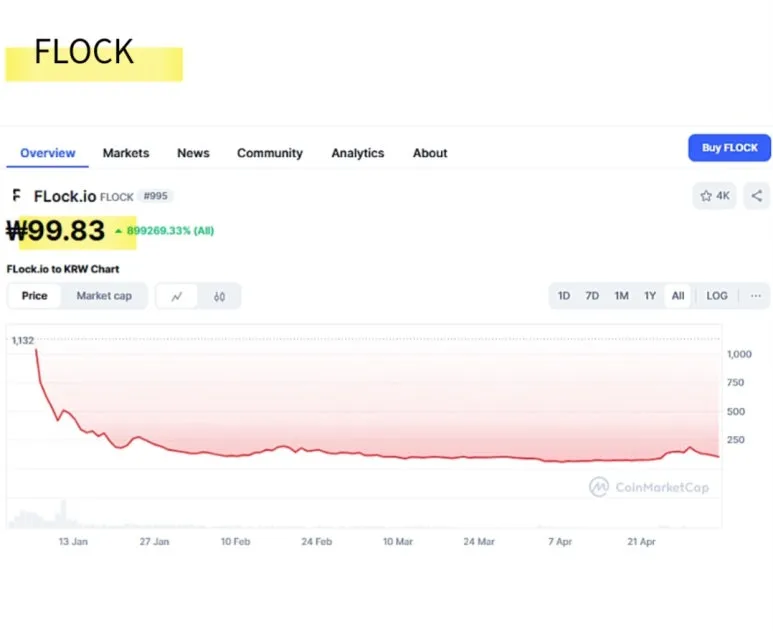The height and width of the screenshot is (631, 773).
Task: Click the share icon button
Action: pyautogui.click(x=757, y=196)
